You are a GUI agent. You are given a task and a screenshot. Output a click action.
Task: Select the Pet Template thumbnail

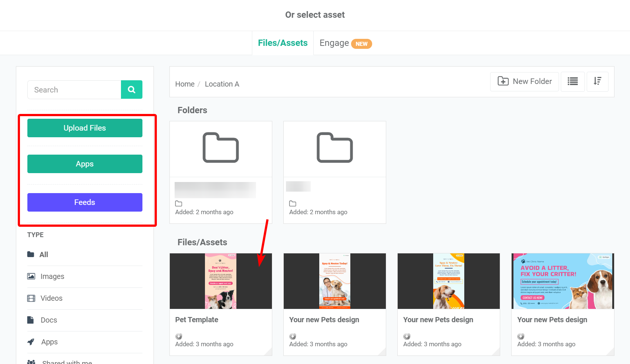point(220,281)
